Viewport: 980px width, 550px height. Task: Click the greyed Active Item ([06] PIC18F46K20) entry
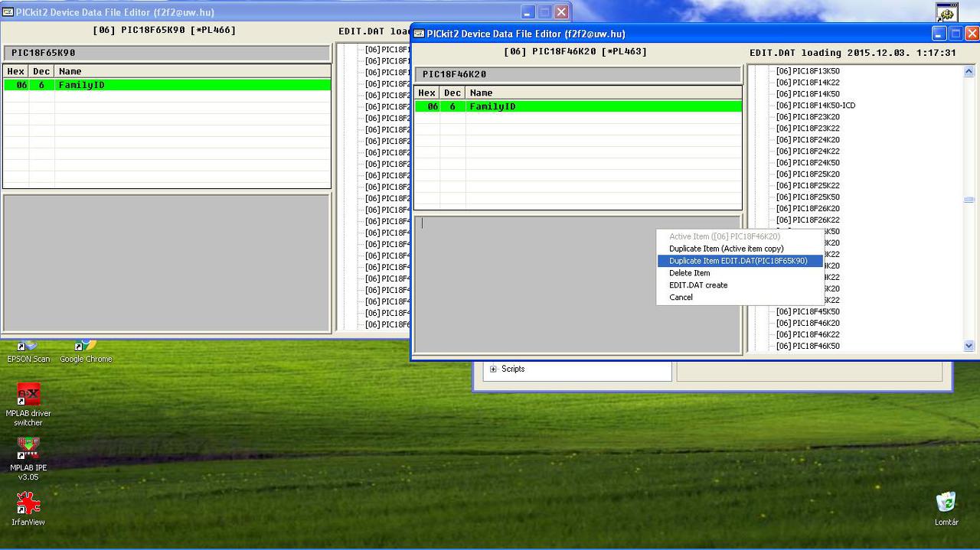[724, 236]
